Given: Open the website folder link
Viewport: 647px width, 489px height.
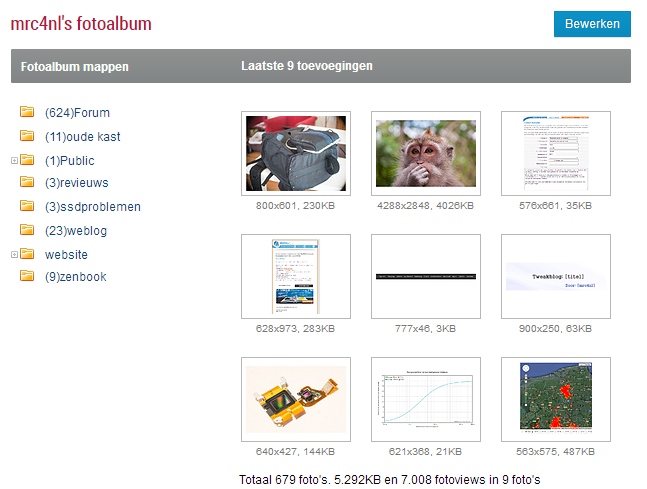Looking at the screenshot, I should 66,255.
